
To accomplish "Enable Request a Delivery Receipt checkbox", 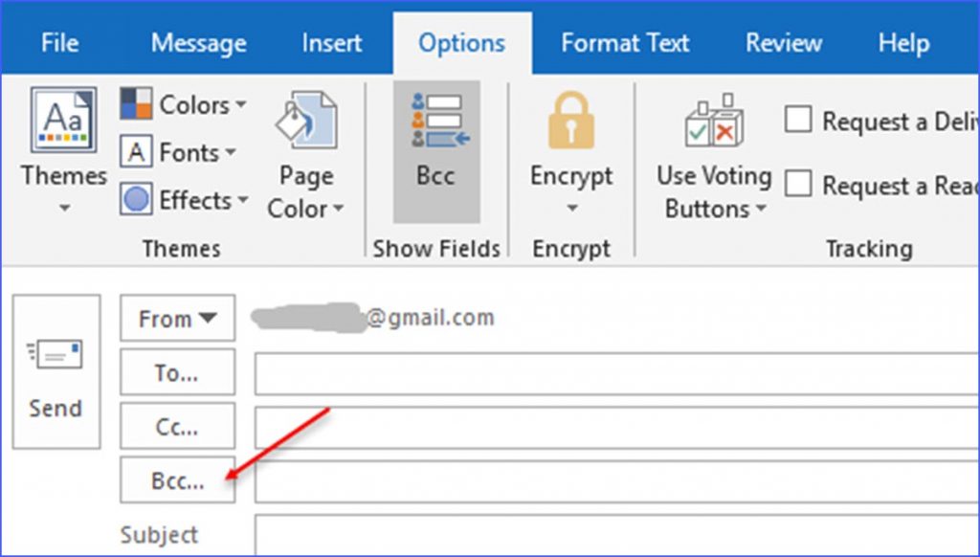I will point(799,121).
